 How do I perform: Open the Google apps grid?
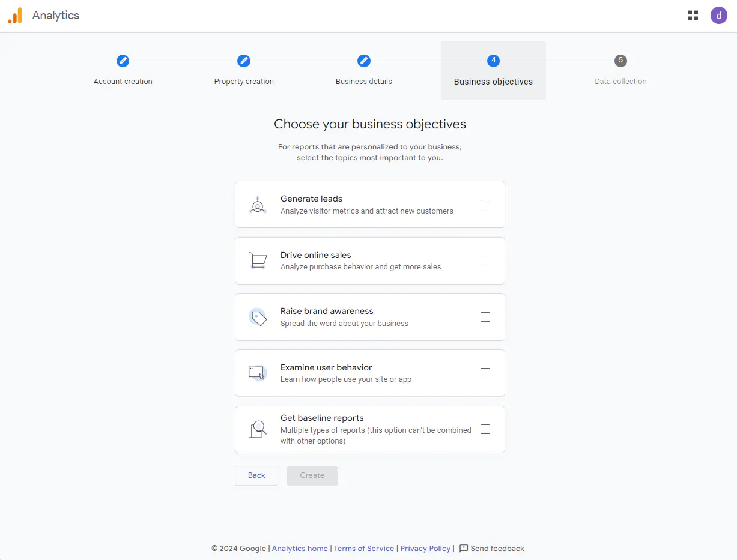693,16
